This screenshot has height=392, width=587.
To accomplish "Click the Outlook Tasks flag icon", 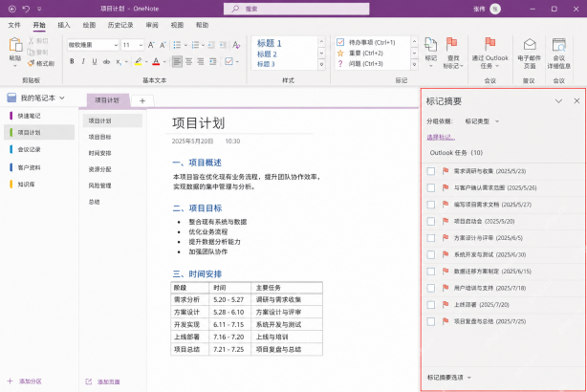I will [489, 44].
